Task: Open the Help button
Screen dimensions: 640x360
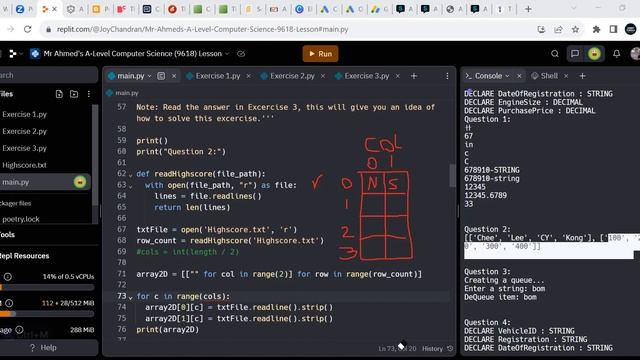Action: click(x=43, y=348)
